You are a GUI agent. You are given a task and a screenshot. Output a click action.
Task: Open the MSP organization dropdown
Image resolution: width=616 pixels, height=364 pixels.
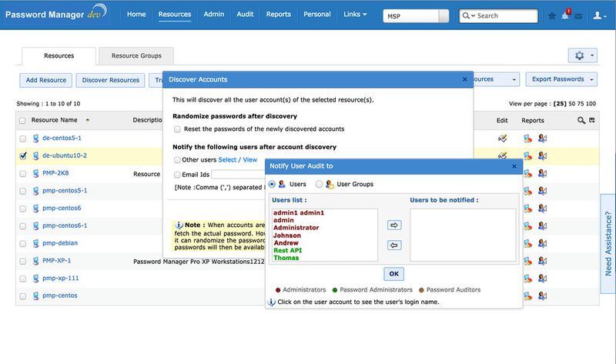click(x=416, y=16)
